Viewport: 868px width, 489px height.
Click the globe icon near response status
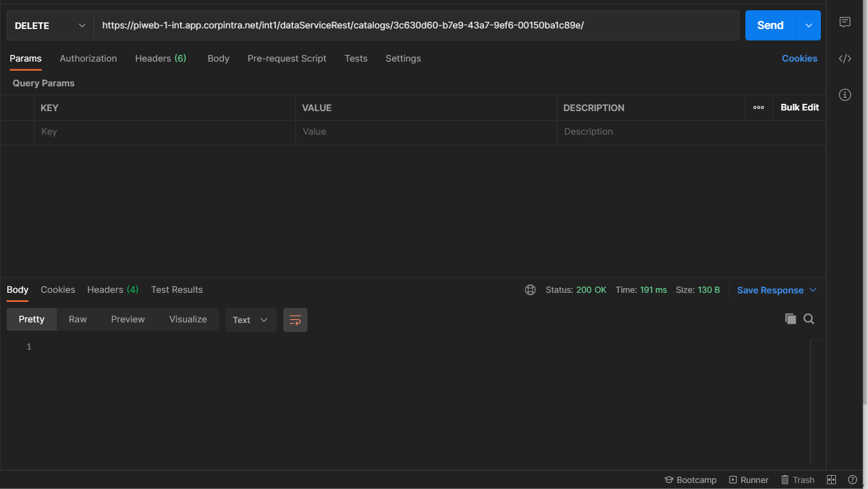pos(530,290)
